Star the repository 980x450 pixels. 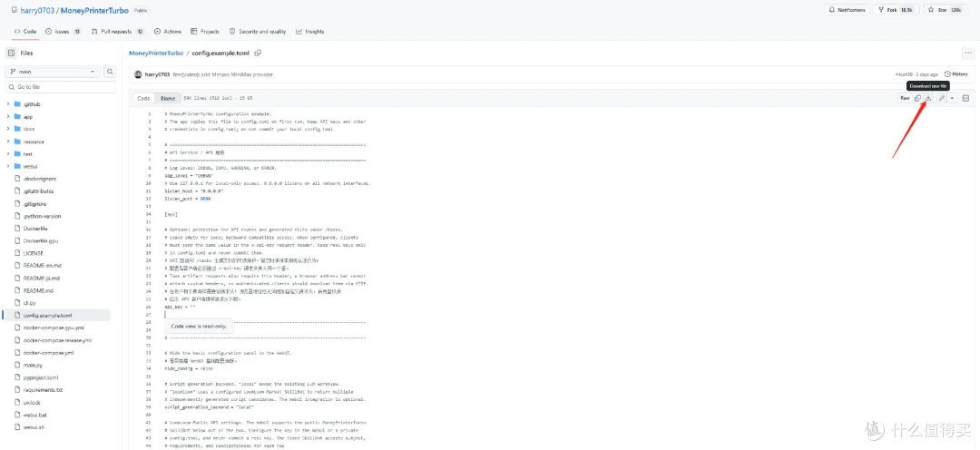pos(945,10)
